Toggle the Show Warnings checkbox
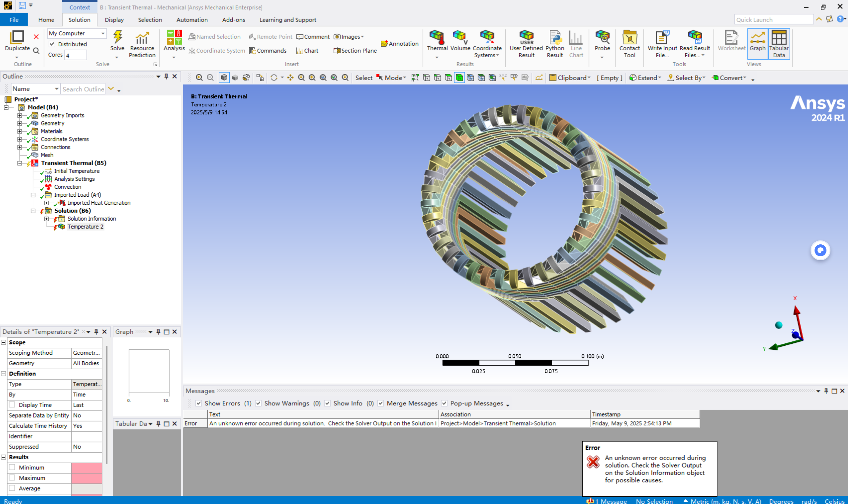This screenshot has width=848, height=504. click(x=258, y=403)
